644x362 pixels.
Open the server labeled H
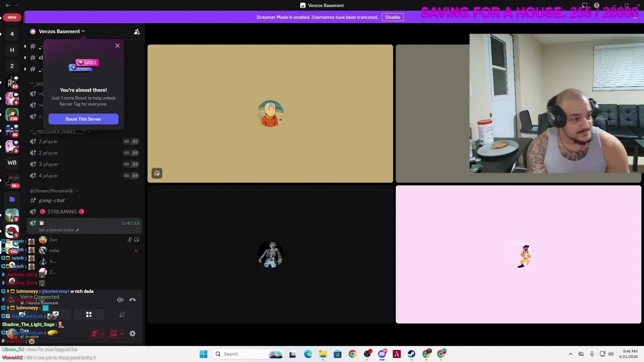pyautogui.click(x=12, y=50)
